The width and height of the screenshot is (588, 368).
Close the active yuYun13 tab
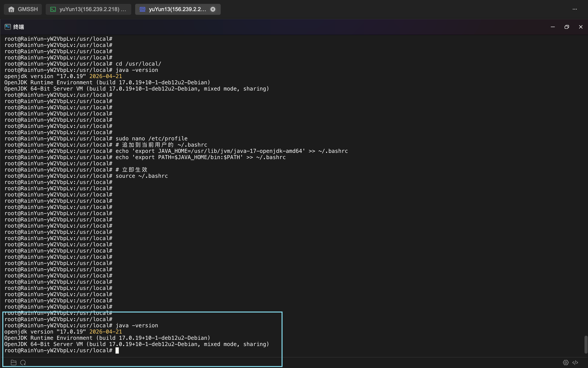point(213,9)
